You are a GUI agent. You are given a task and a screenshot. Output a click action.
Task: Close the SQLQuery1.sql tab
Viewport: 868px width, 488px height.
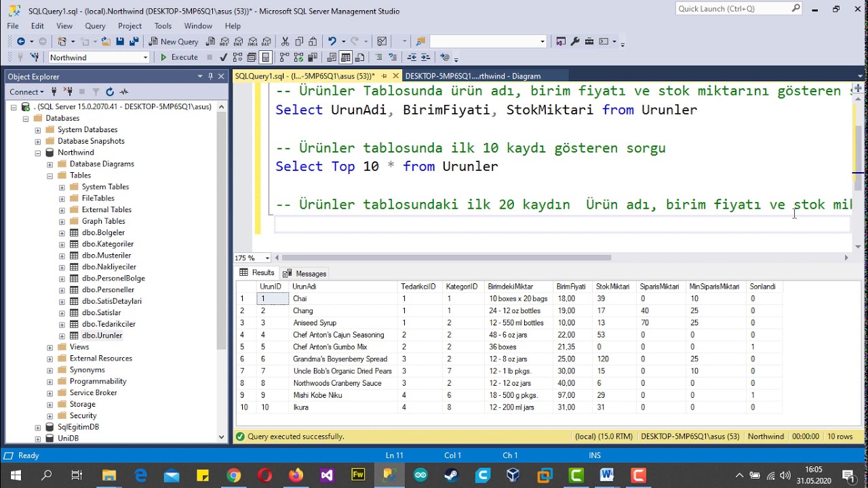pyautogui.click(x=396, y=76)
